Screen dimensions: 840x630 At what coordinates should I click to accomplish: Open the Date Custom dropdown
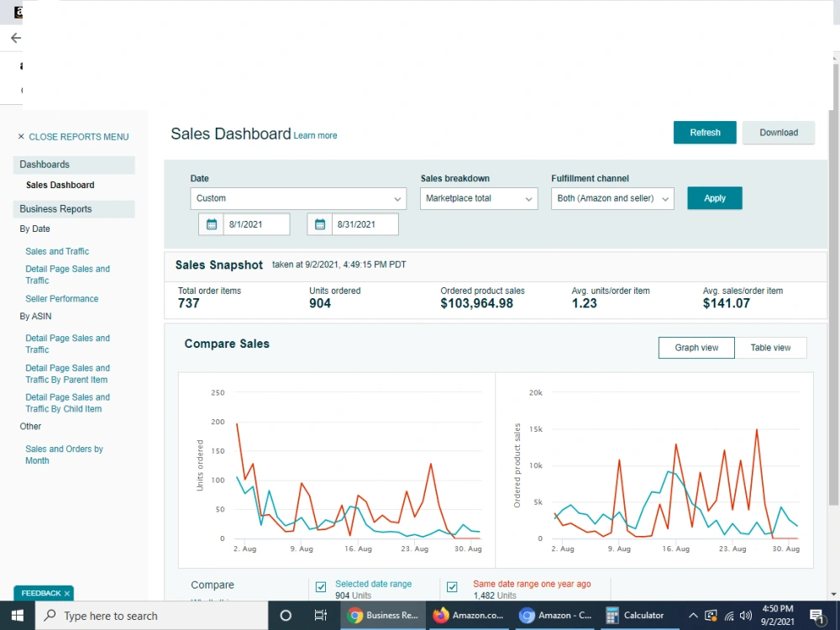(298, 198)
